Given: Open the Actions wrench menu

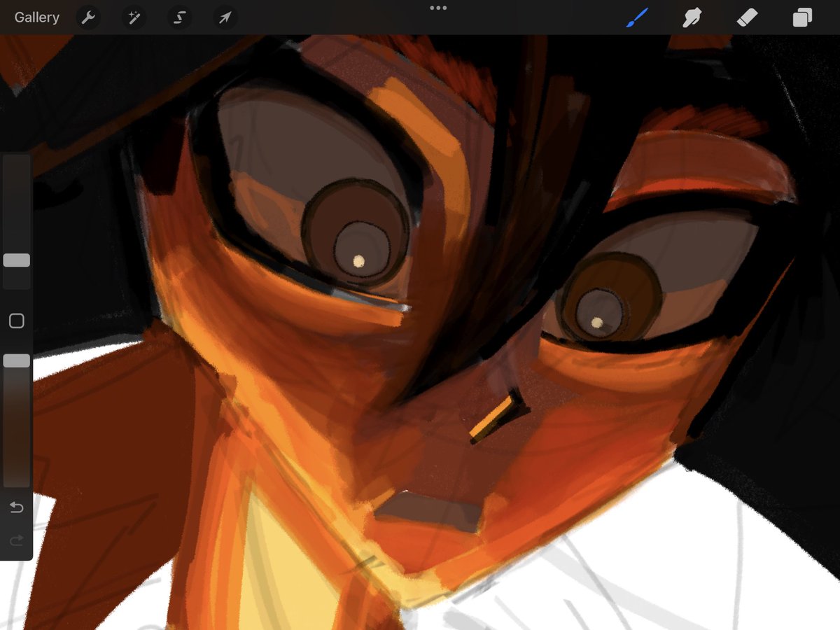Looking at the screenshot, I should [x=87, y=17].
